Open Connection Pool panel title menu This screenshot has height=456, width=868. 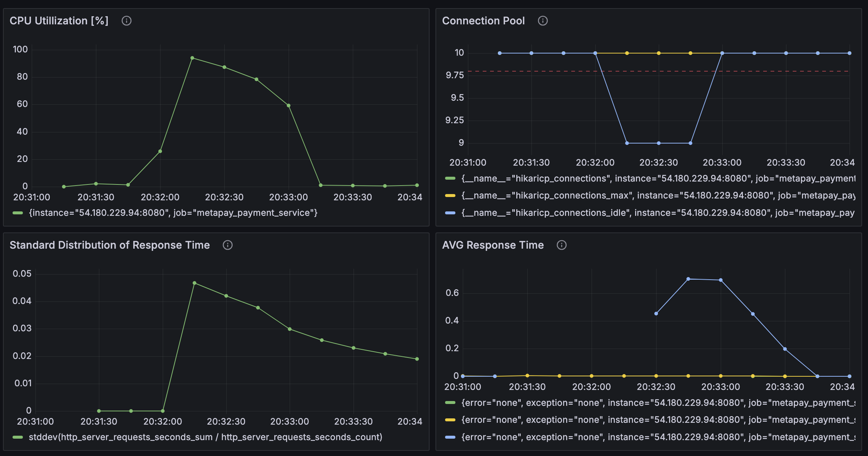[483, 21]
